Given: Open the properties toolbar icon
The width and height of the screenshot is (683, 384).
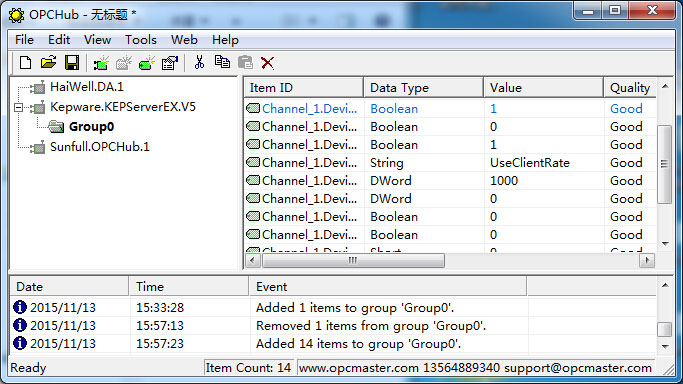Looking at the screenshot, I should [170, 63].
